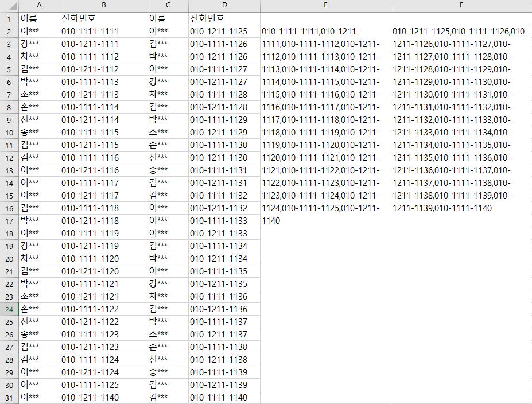Viewport: 532px width, 404px height.
Task: Select cell with 010-1211-1138
Action: pos(224,360)
